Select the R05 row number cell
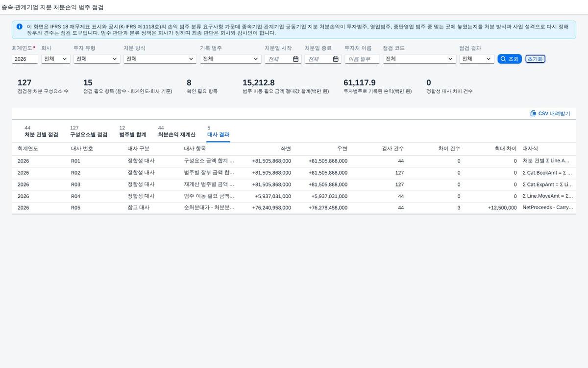Viewport: 588px width, 368px height. pyautogui.click(x=75, y=208)
